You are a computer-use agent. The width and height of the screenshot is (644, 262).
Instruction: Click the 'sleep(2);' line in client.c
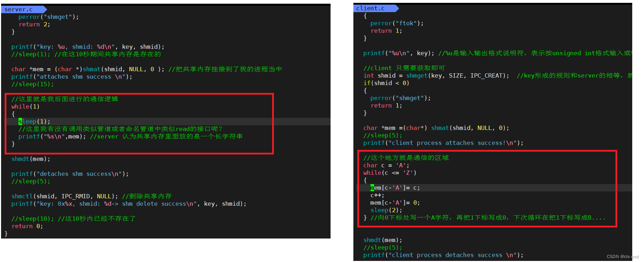386,210
